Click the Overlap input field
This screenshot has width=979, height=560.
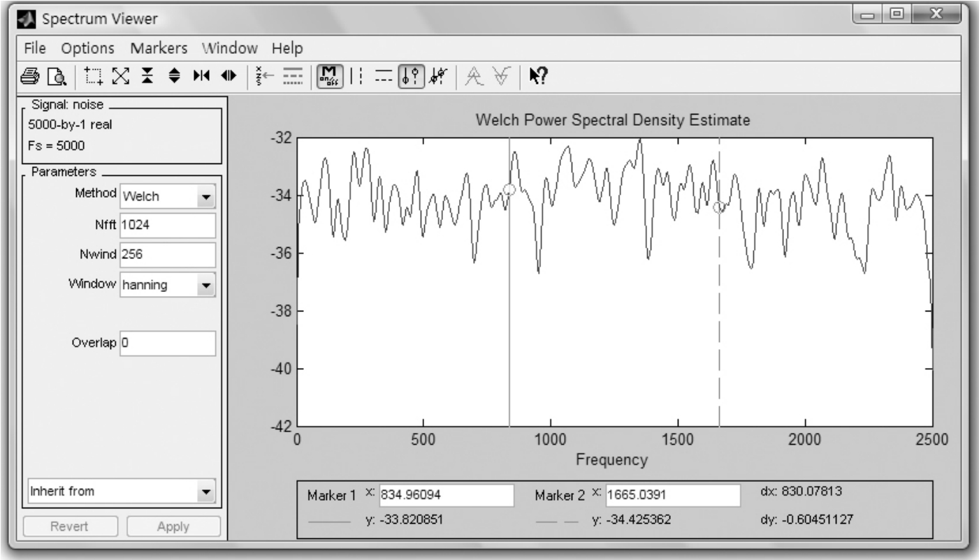[x=168, y=343]
